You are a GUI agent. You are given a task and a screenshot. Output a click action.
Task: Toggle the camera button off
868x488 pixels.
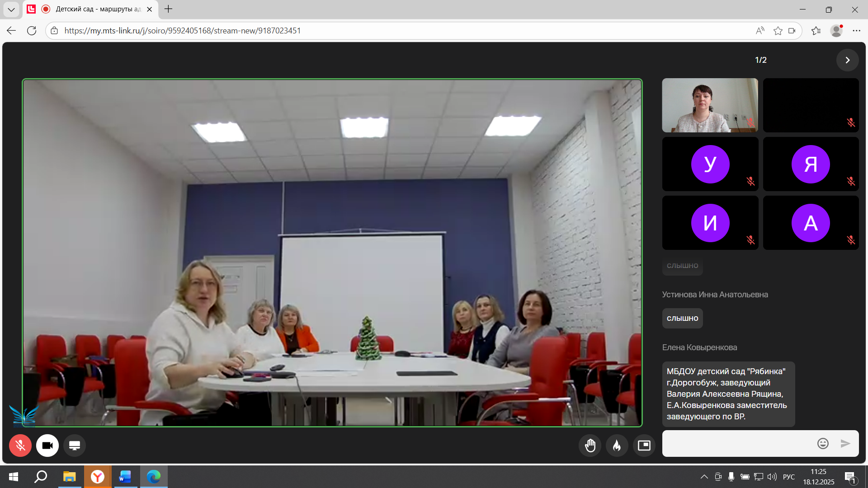(x=47, y=446)
